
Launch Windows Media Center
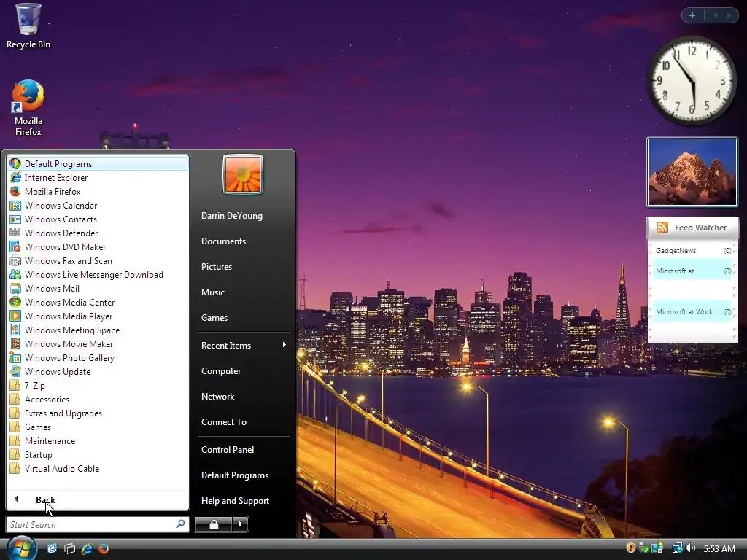coord(98,302)
